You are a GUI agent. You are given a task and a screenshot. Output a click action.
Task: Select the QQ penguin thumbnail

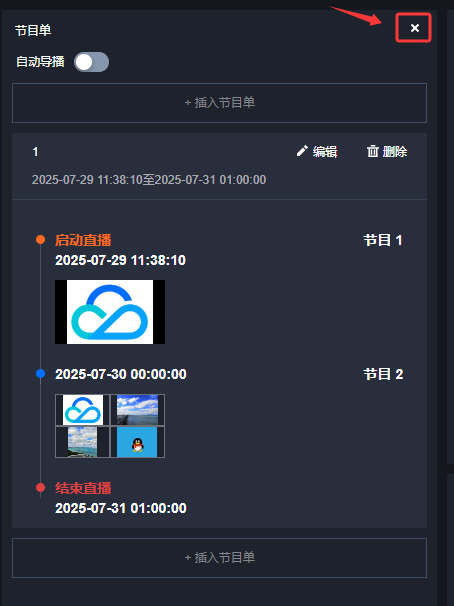(138, 442)
